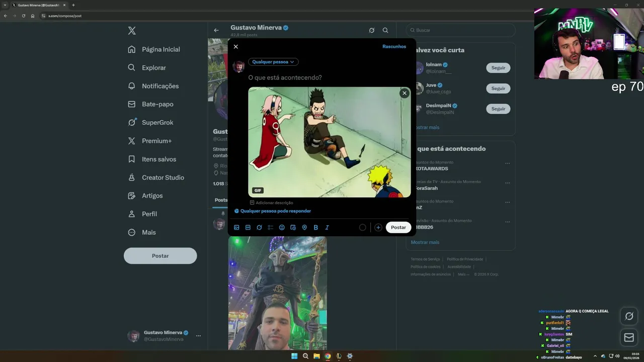This screenshot has width=644, height=362.
Task: Open File Explorer from taskbar
Action: tap(316, 356)
